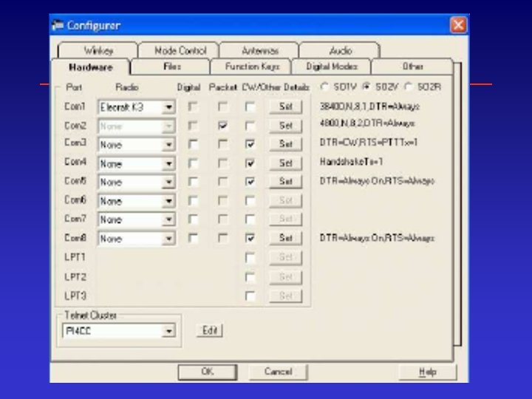
Task: Open the Com3 radio dropdown
Action: 137,145
